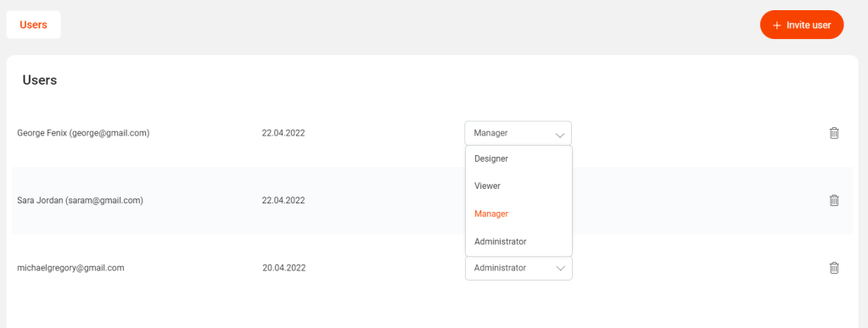Delete Sara Jordan with trash icon
Viewport: 868px width, 328px height.
tap(834, 200)
